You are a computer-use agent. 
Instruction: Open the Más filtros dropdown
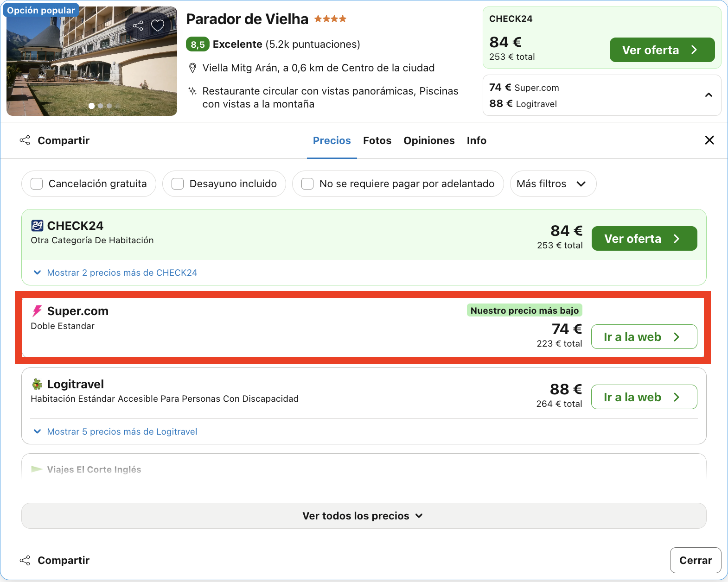pyautogui.click(x=553, y=184)
